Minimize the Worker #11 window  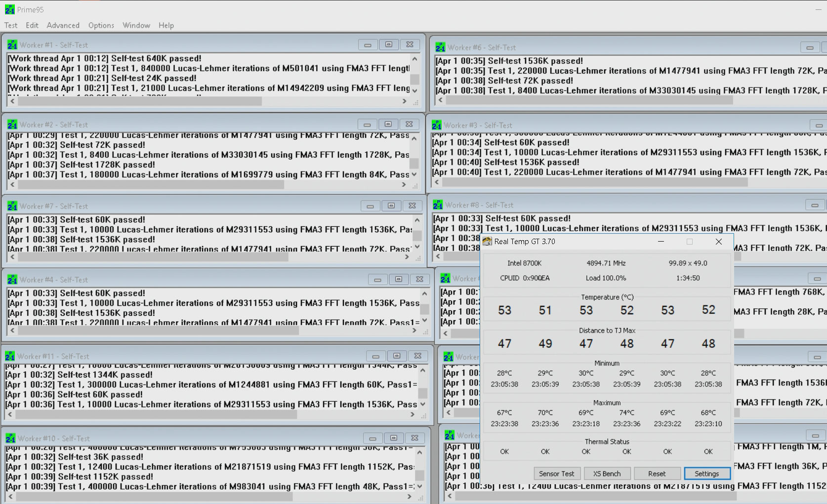(375, 356)
